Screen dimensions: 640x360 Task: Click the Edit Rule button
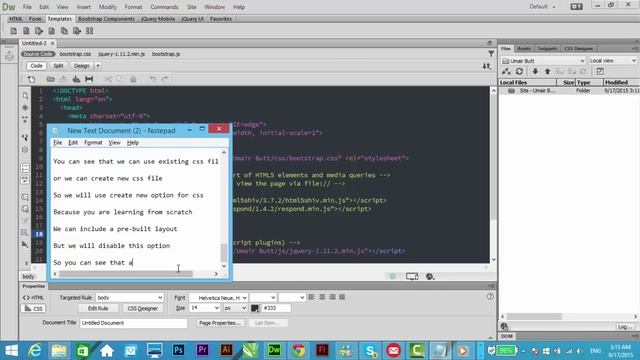(x=98, y=309)
